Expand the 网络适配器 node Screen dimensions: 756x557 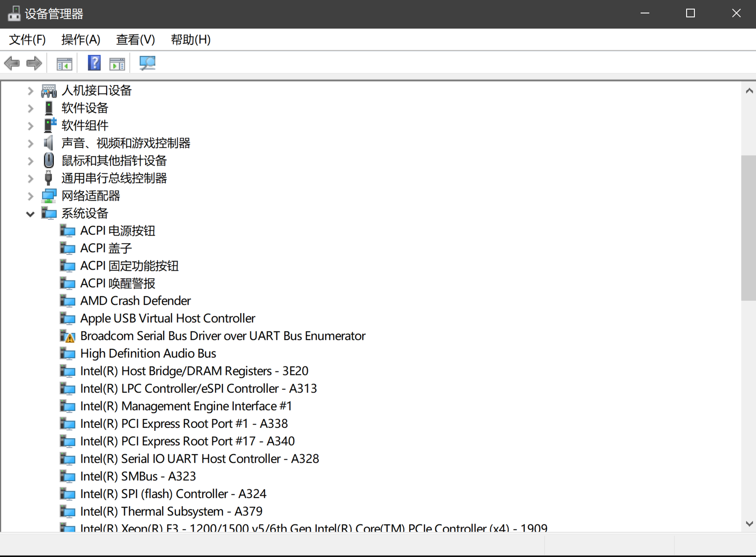click(30, 196)
